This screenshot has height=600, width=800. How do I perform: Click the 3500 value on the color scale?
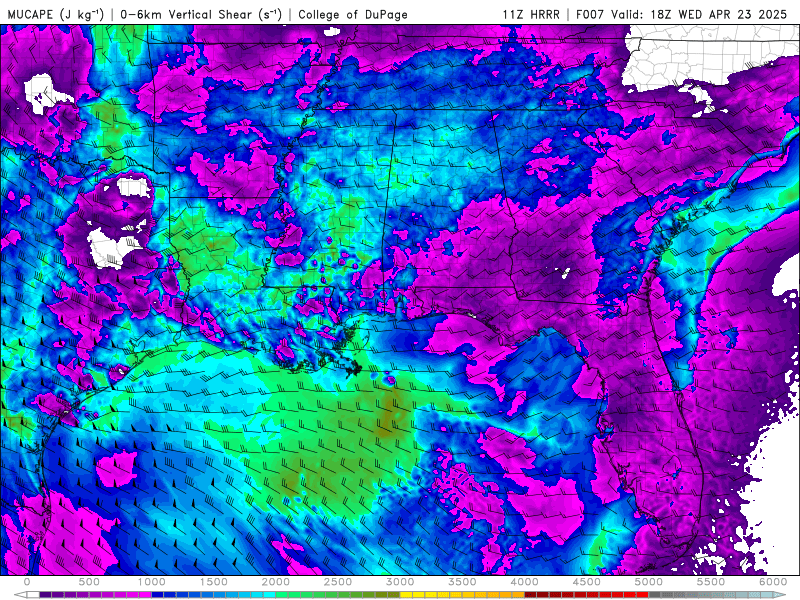[x=463, y=582]
